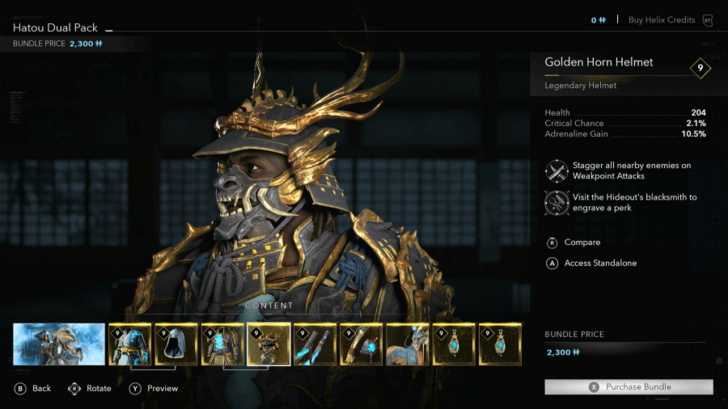Click the level 9 diamond badge
728x409 pixels.
pos(700,68)
